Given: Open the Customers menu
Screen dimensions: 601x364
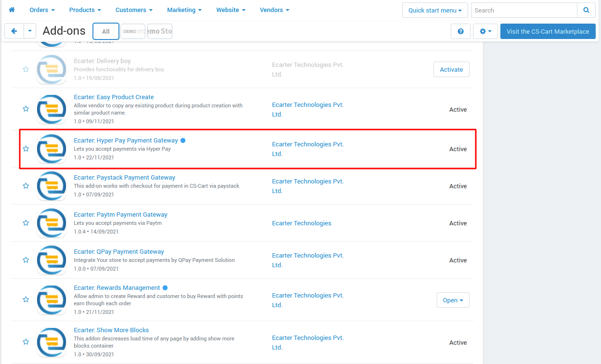Looking at the screenshot, I should point(134,10).
